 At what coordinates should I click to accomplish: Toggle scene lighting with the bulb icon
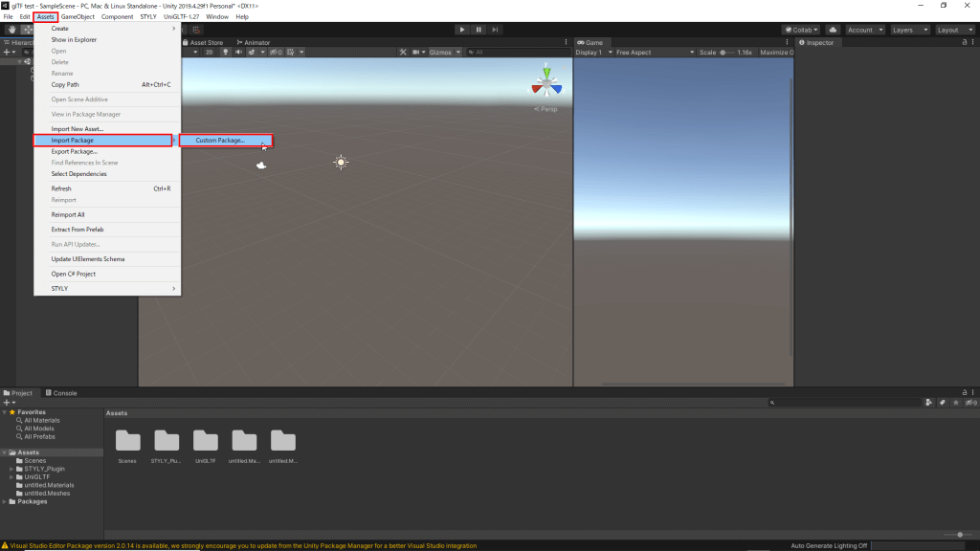pos(226,52)
